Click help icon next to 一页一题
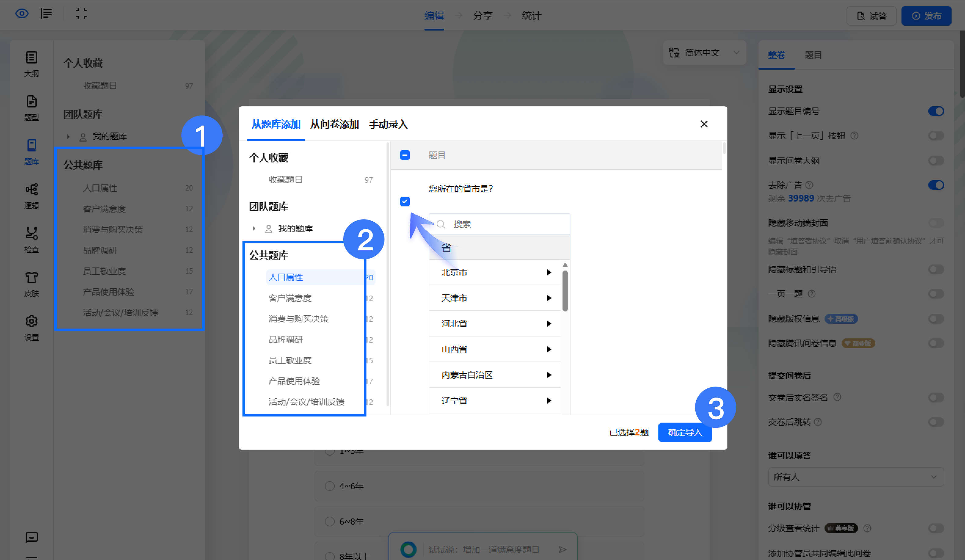This screenshot has width=965, height=560. pyautogui.click(x=811, y=294)
